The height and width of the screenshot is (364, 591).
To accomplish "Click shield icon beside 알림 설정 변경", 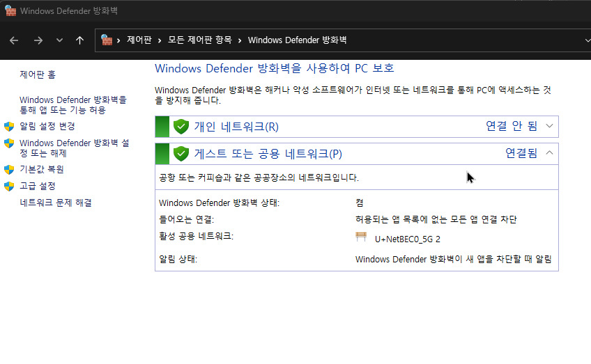I will coord(9,127).
